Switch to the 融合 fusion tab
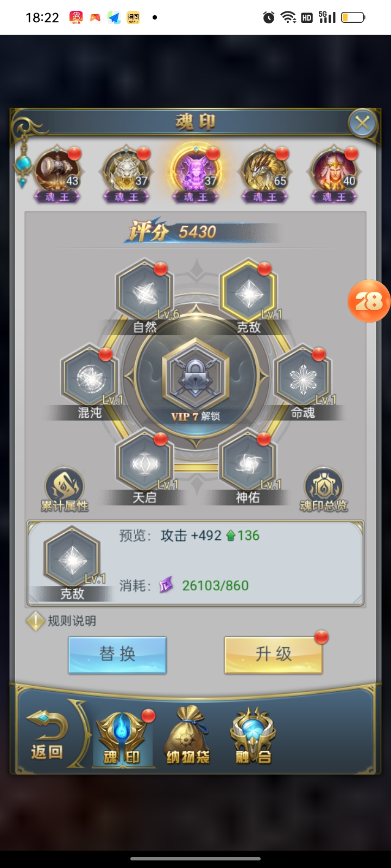Screen dimensions: 391x868 (x=253, y=736)
